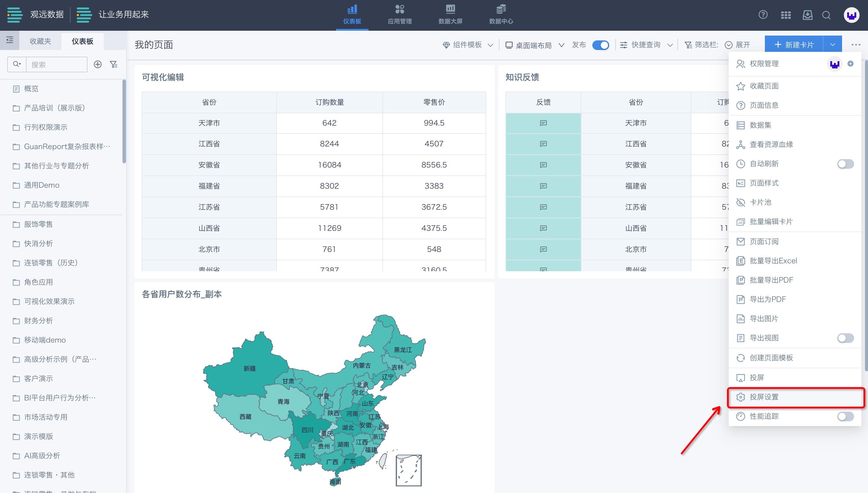Choose 批量导出PDF in the menu

pos(795,280)
